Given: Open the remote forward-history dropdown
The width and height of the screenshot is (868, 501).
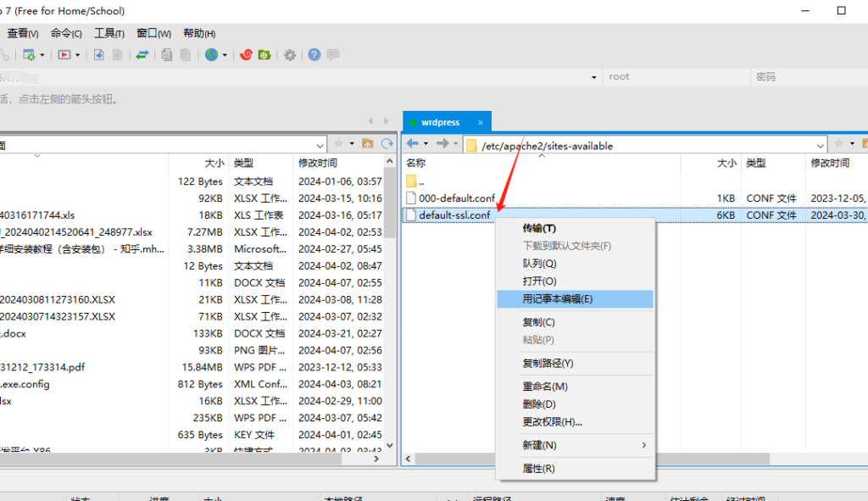Looking at the screenshot, I should (x=455, y=144).
